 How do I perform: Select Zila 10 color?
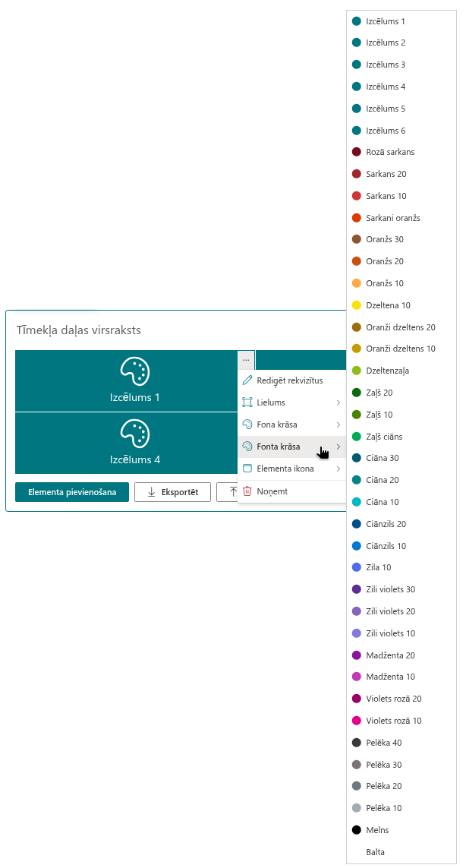click(401, 567)
